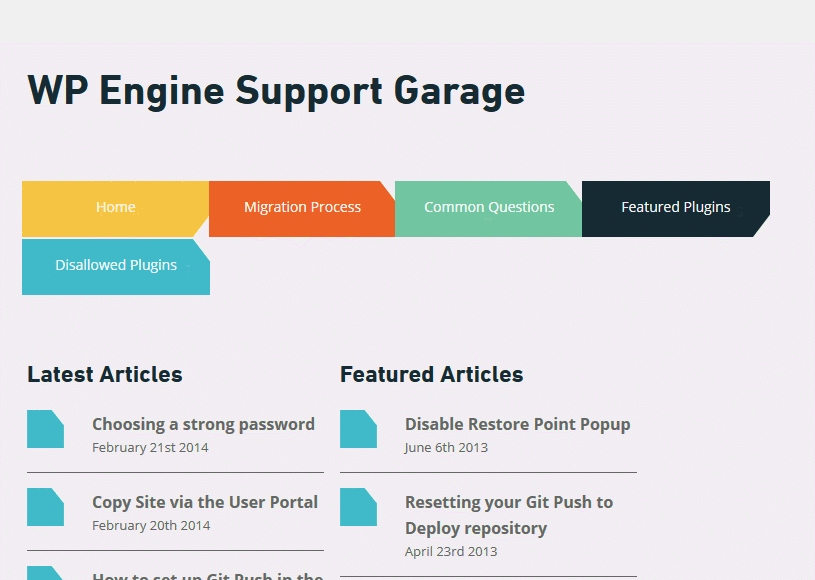Click the document icon beside Resetting your Git Push
Screen dimensions: 815x580
359,507
